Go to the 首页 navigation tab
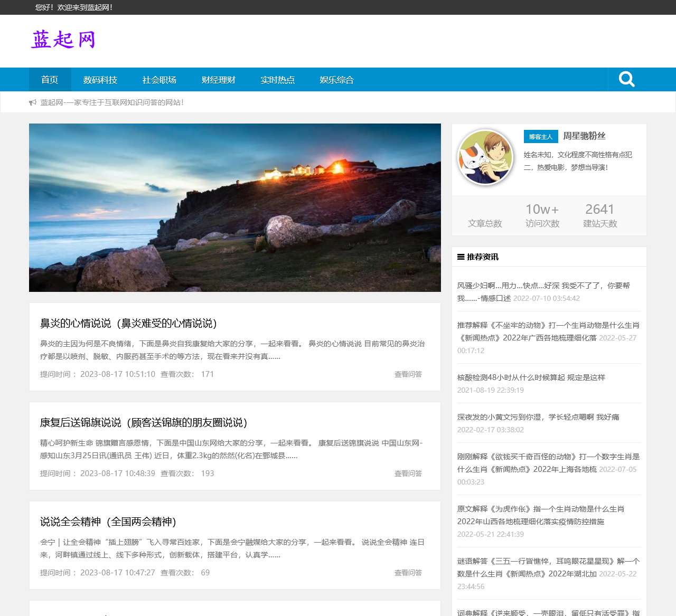This screenshot has height=616, width=676. coord(50,80)
